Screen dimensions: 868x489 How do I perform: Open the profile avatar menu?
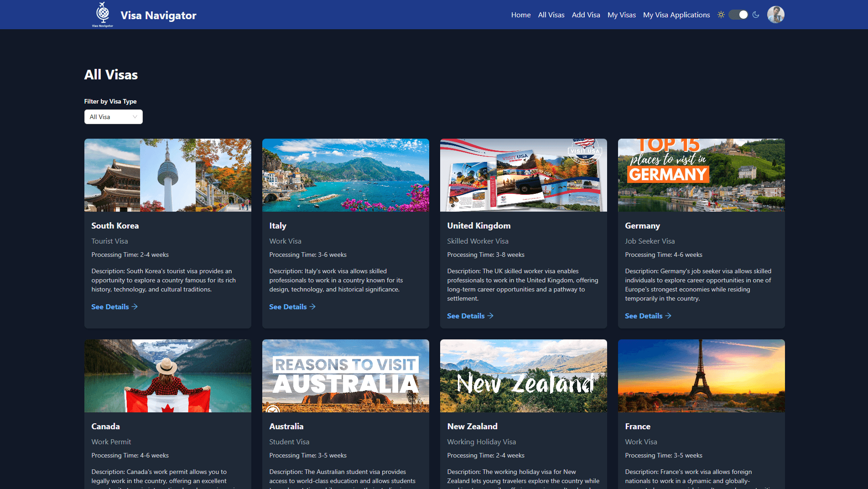click(x=775, y=14)
